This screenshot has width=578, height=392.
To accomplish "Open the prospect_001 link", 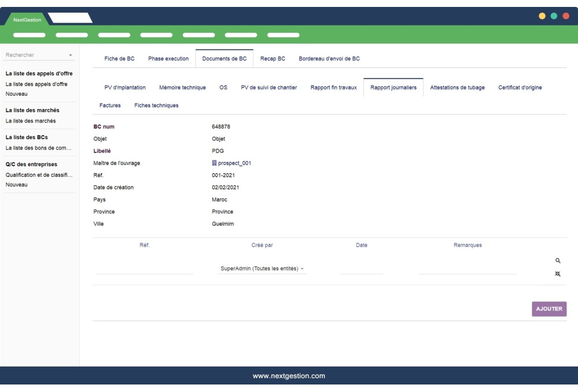I will pos(234,163).
